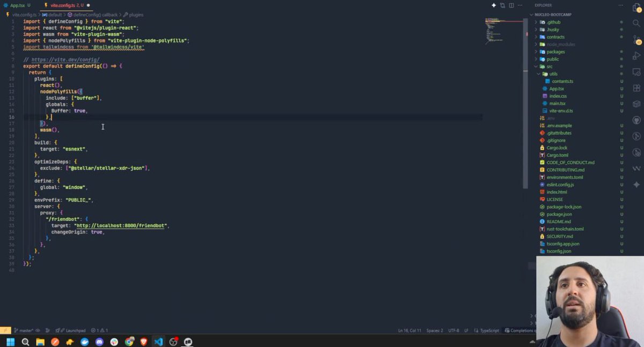The image size is (644, 347).
Task: Open the Remote Explorer view
Action: pyautogui.click(x=636, y=72)
